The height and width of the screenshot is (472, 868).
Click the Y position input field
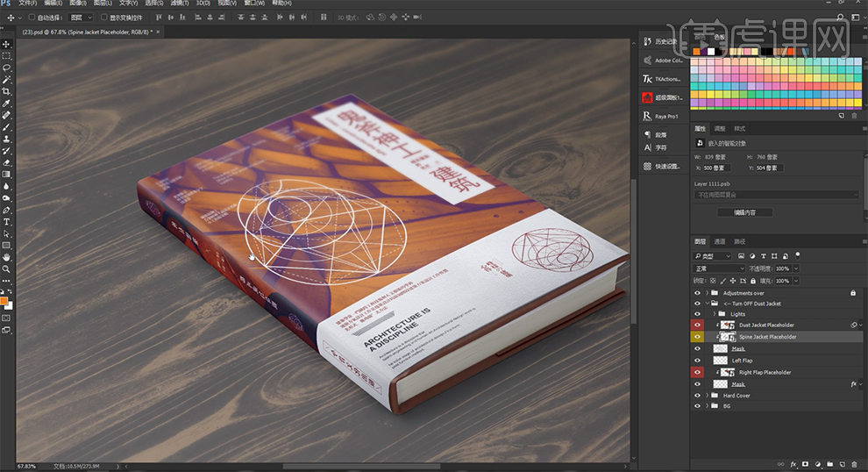click(769, 168)
